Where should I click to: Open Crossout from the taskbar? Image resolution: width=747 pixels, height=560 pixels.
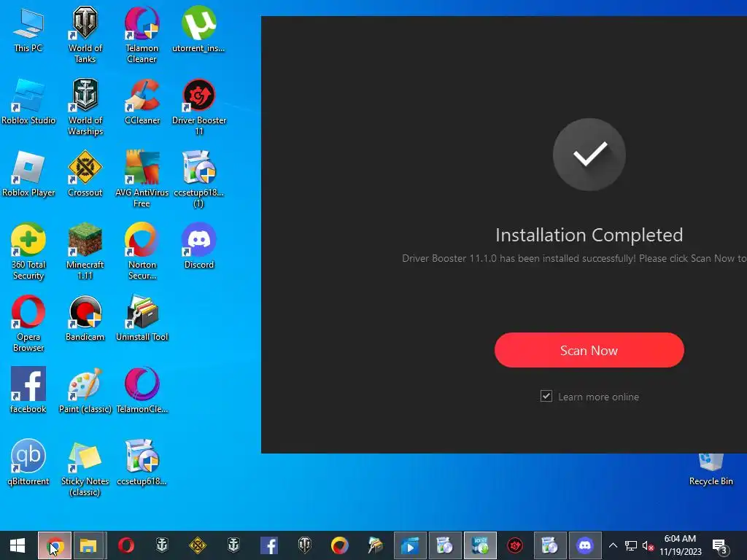[x=197, y=545]
